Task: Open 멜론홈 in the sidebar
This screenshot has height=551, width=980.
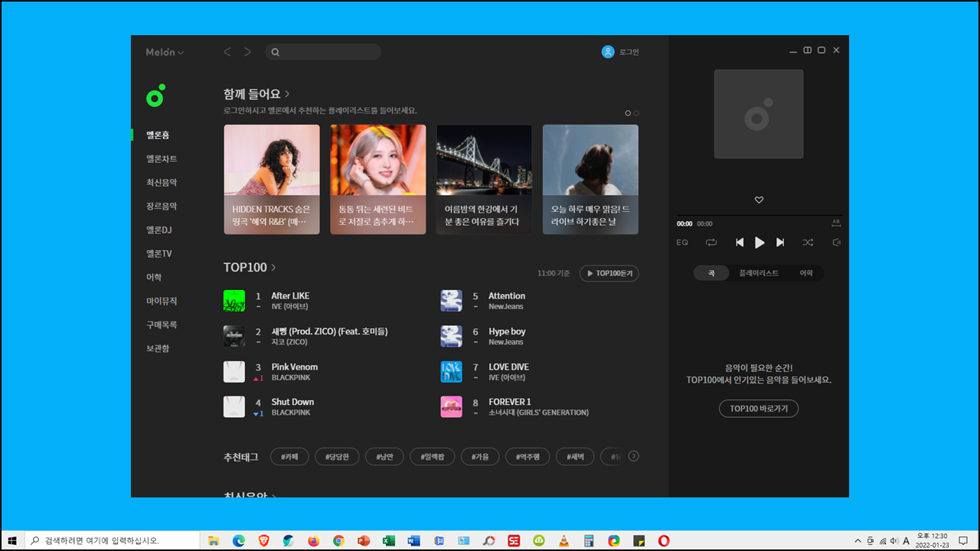Action: coord(158,135)
